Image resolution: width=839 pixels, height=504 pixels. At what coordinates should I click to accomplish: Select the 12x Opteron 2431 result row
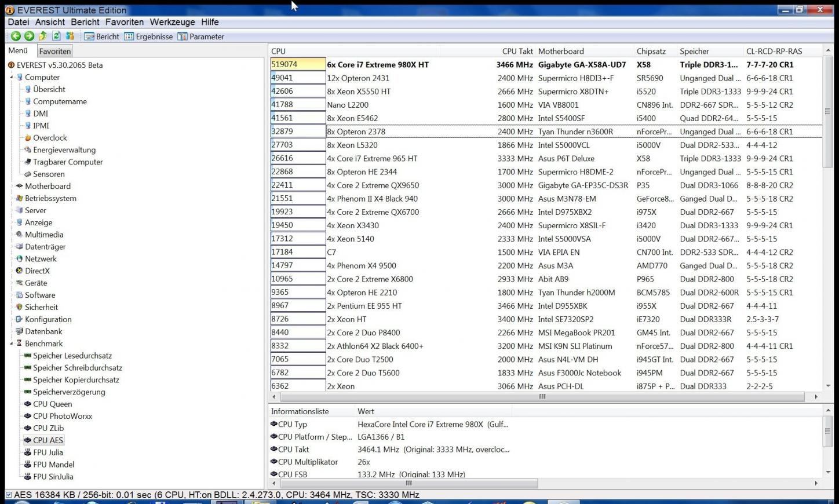pos(546,78)
